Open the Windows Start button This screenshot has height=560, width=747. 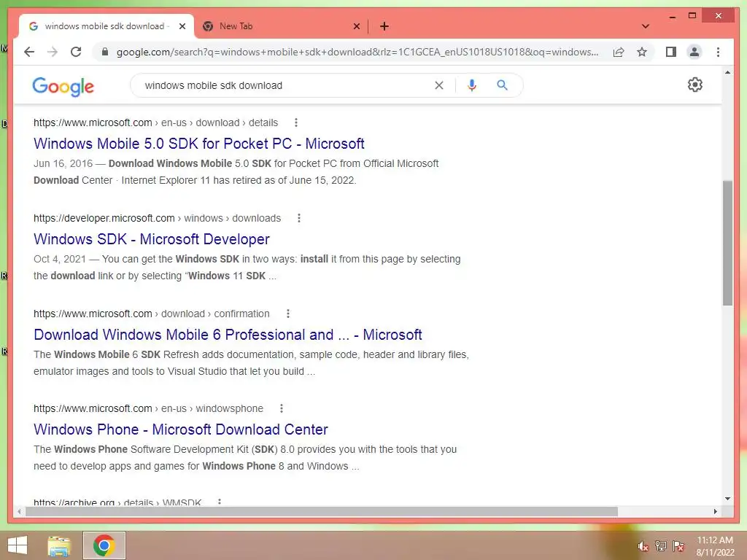(18, 545)
